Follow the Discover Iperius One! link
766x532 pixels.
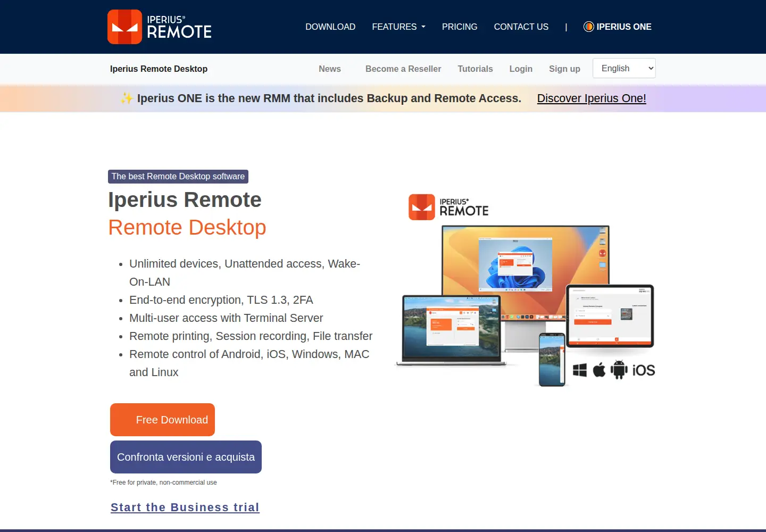pos(592,98)
